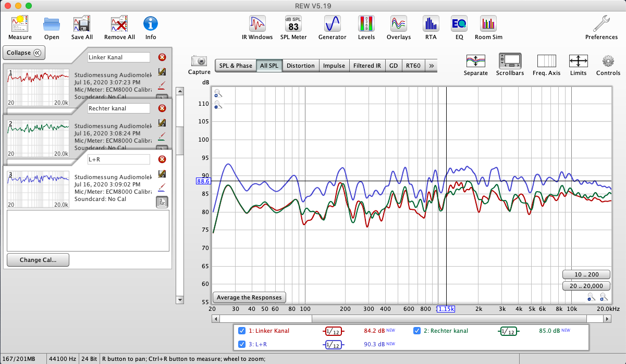Click measurement list scroll down arrow
The width and height of the screenshot is (626, 364).
pyautogui.click(x=180, y=300)
